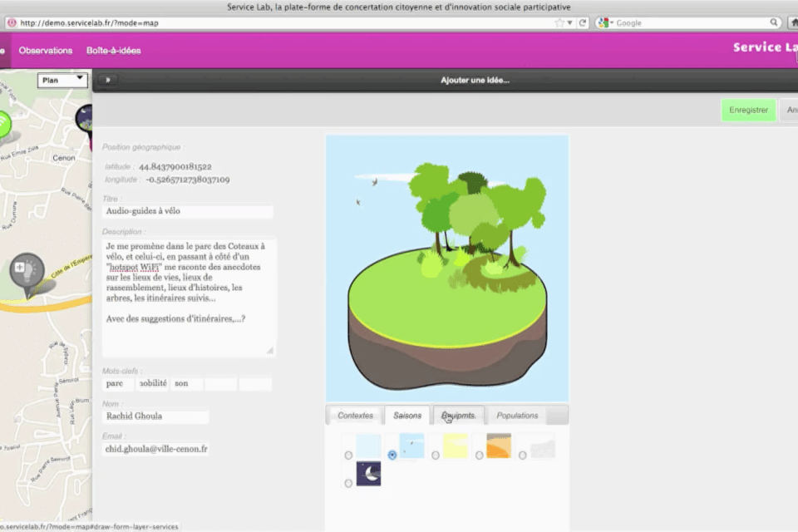
Task: Select the pale yellow scene thumbnail
Action: (456, 446)
